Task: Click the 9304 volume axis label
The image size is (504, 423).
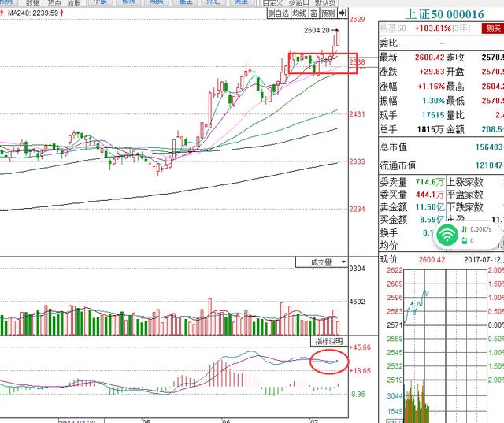Action: tap(357, 269)
